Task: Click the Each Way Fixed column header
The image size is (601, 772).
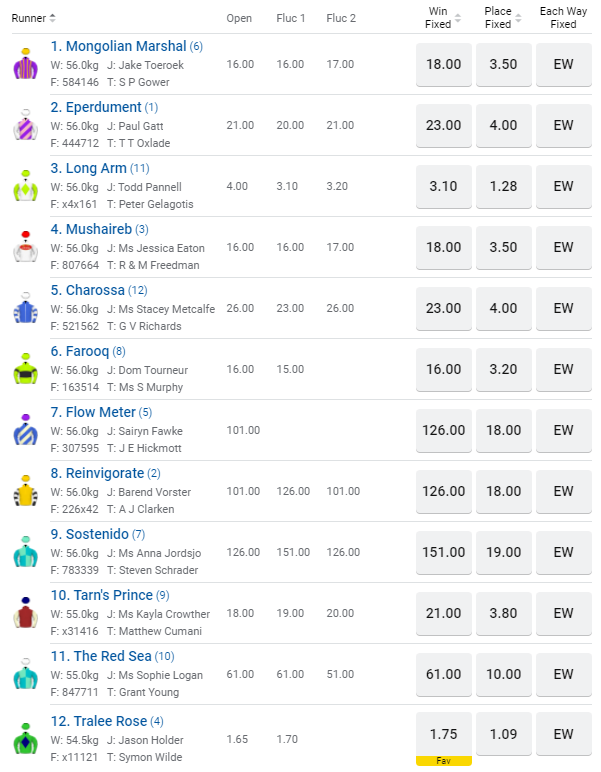Action: 564,18
